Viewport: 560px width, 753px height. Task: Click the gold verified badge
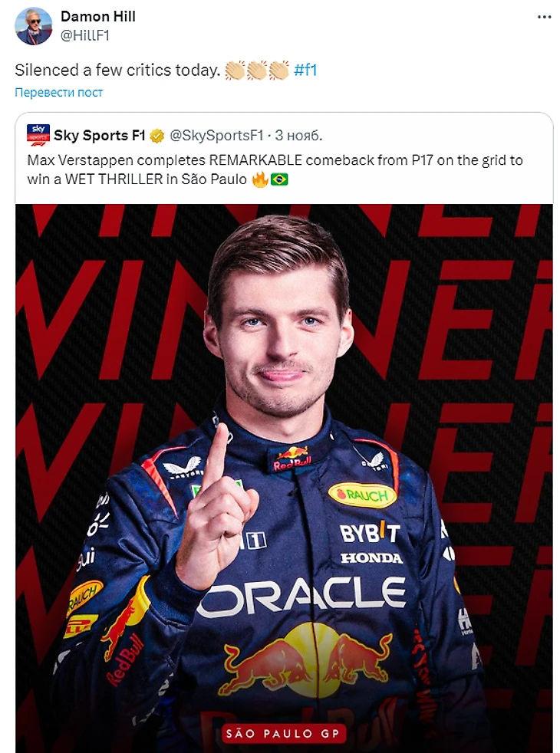157,136
